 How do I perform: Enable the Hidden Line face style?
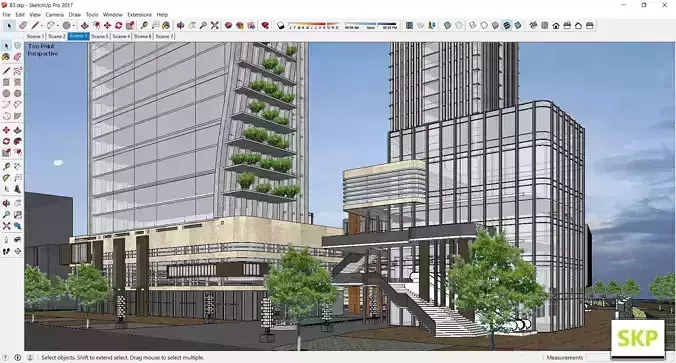pos(484,25)
